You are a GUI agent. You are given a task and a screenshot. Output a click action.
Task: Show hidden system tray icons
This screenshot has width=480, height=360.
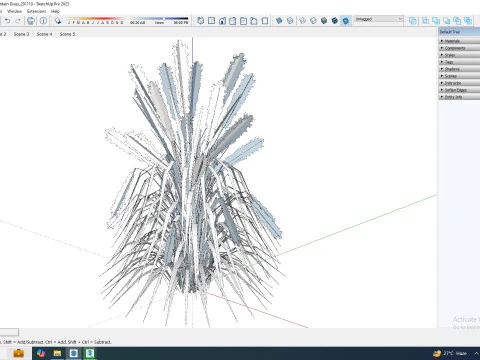pyautogui.click(x=477, y=353)
